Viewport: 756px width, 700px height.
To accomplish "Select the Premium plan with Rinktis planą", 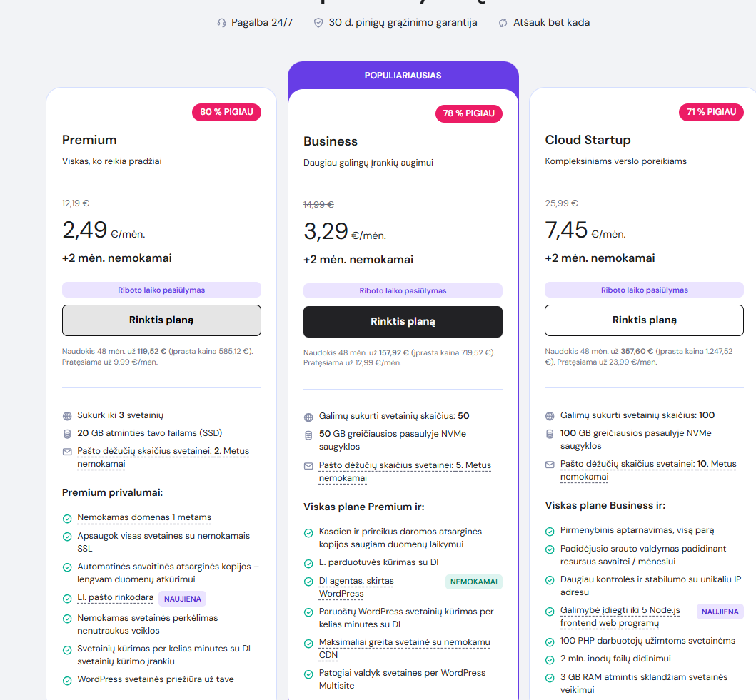I will click(x=161, y=320).
